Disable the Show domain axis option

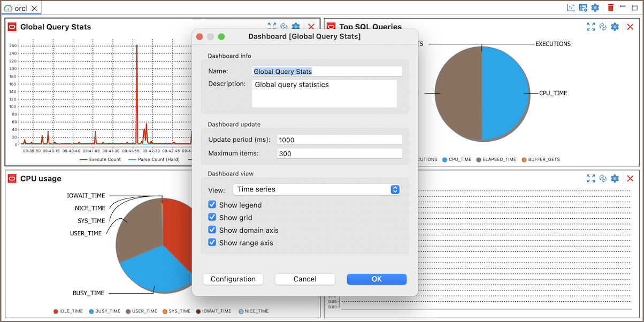point(212,230)
